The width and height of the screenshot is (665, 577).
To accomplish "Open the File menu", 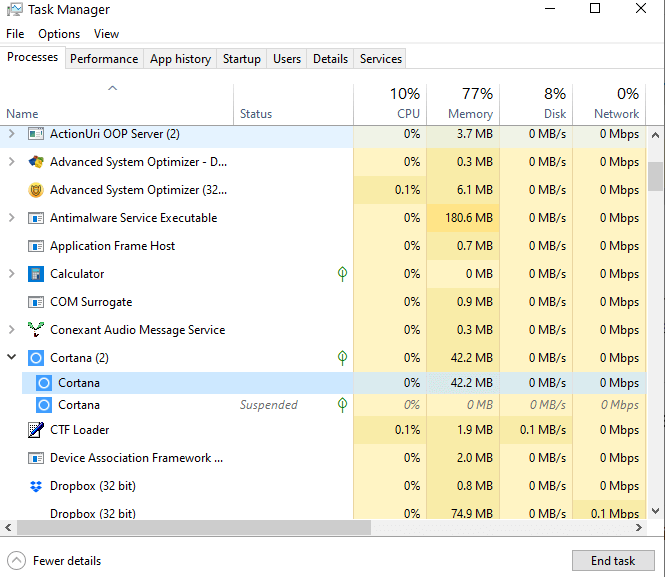I will tap(15, 34).
